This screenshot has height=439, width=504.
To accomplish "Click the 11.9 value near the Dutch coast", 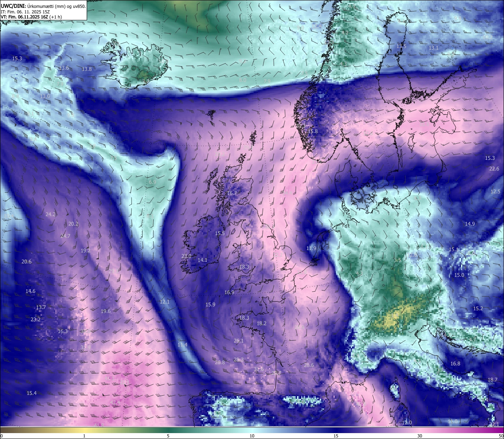I will [311, 248].
